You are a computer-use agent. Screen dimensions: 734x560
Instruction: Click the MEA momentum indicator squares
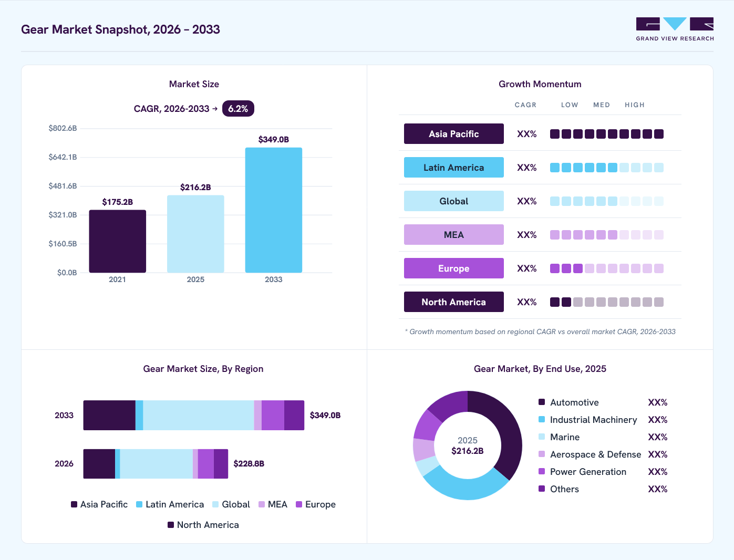click(x=607, y=235)
